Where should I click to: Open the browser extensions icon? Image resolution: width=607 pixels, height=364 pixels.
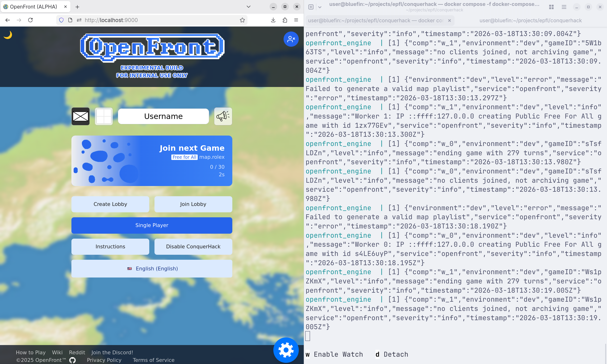285,20
